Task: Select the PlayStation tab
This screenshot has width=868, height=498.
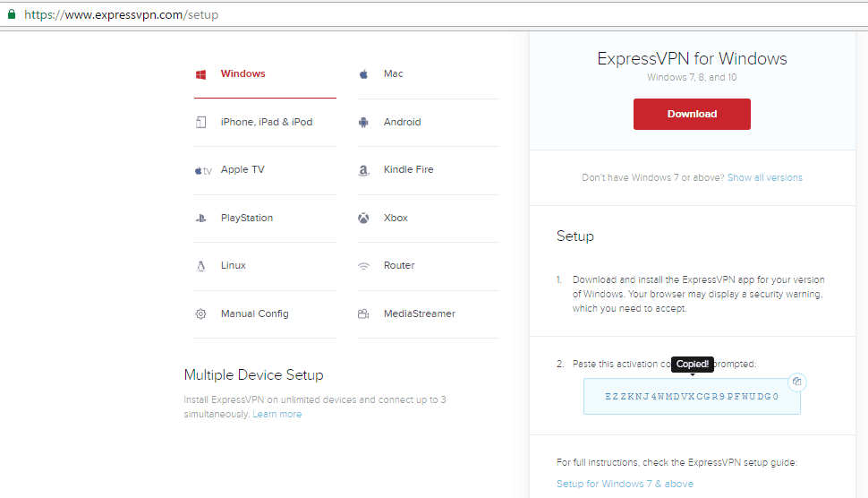Action: coord(265,219)
